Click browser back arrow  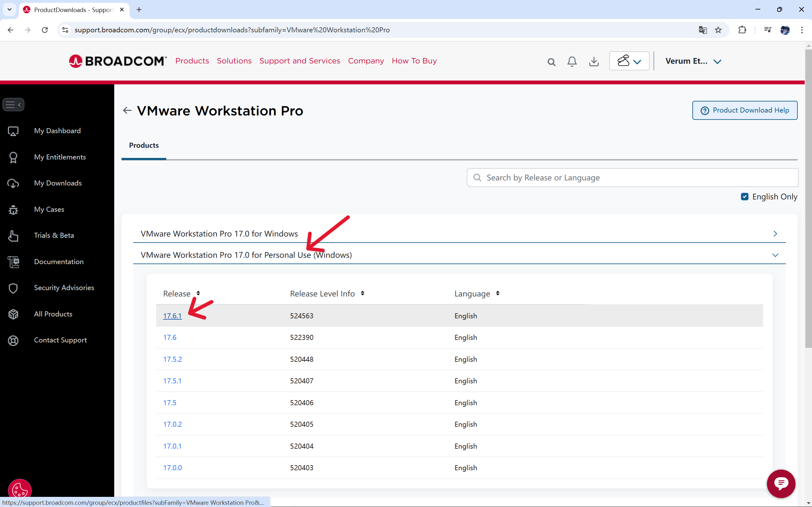[10, 30]
